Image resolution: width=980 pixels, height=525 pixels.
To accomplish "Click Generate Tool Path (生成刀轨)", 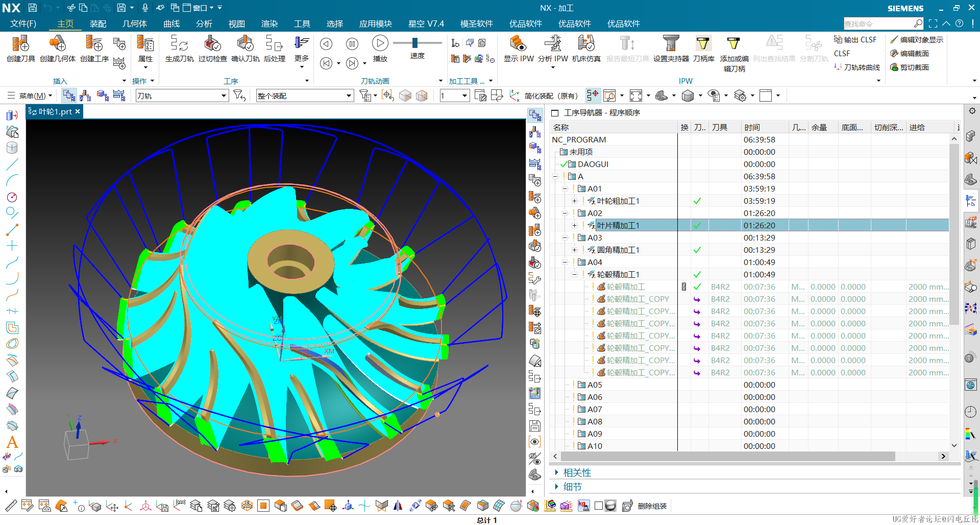I will click(x=180, y=49).
